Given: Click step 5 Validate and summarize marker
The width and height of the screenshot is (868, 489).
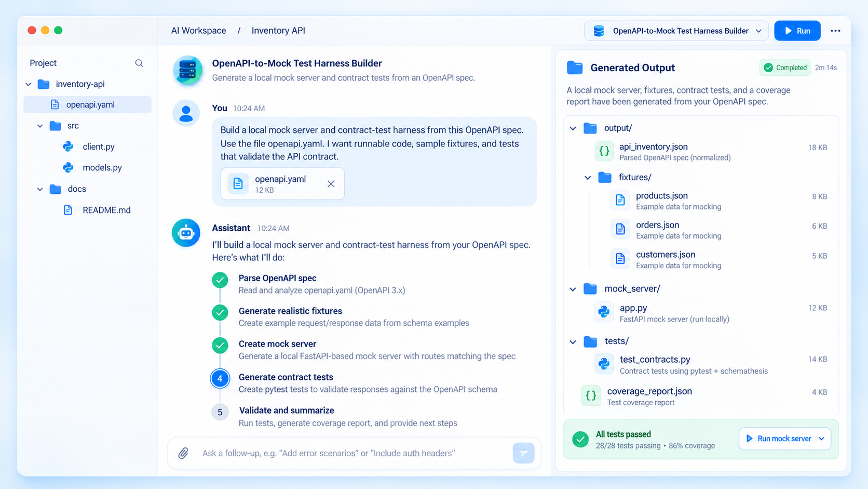Looking at the screenshot, I should pyautogui.click(x=220, y=412).
